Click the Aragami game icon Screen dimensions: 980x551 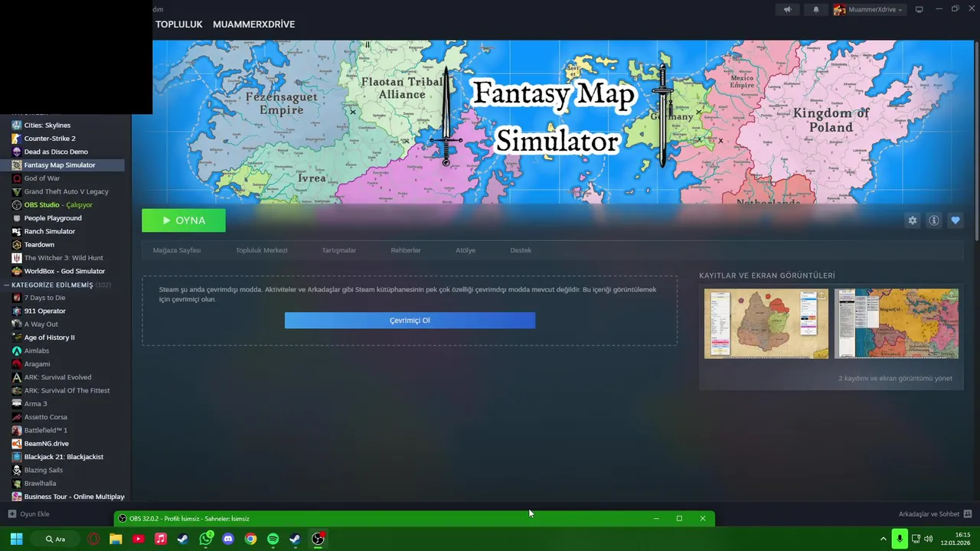point(17,364)
